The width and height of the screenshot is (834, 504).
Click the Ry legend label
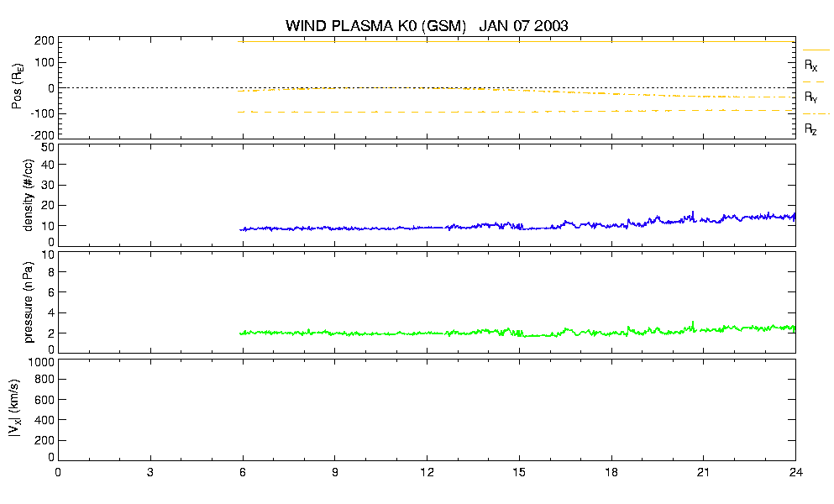[x=810, y=97]
